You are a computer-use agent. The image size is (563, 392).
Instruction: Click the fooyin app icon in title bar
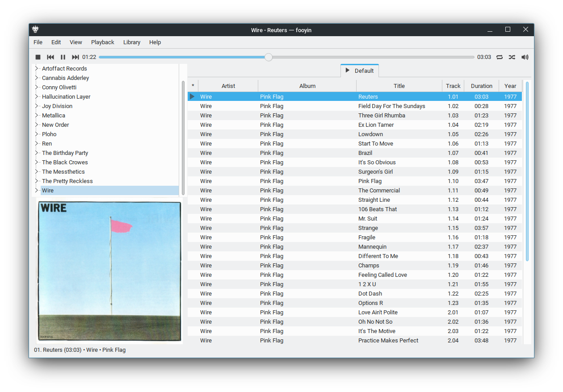[35, 30]
